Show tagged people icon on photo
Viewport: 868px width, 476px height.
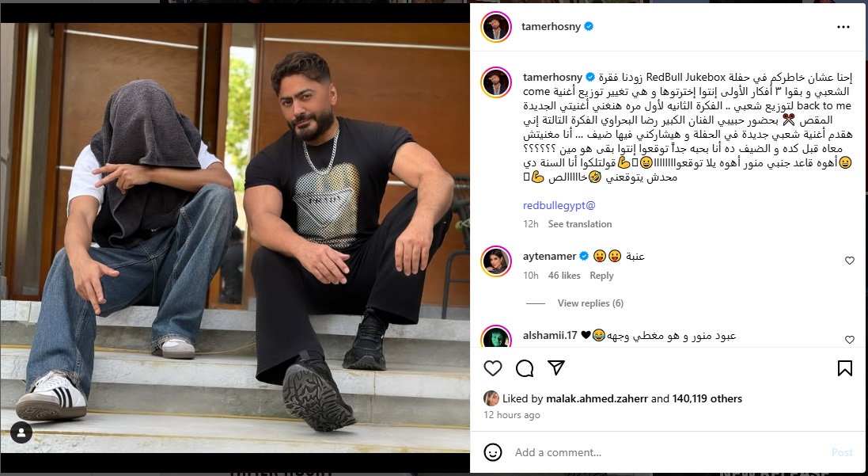21,432
